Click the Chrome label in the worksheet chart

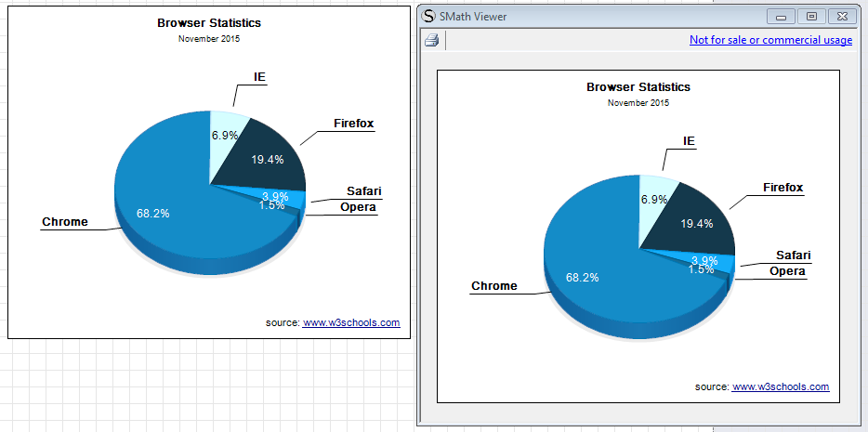[65, 222]
